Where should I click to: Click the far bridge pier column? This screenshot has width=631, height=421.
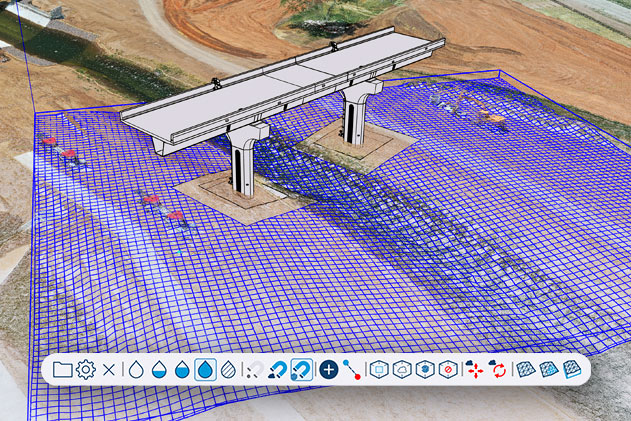tap(356, 115)
